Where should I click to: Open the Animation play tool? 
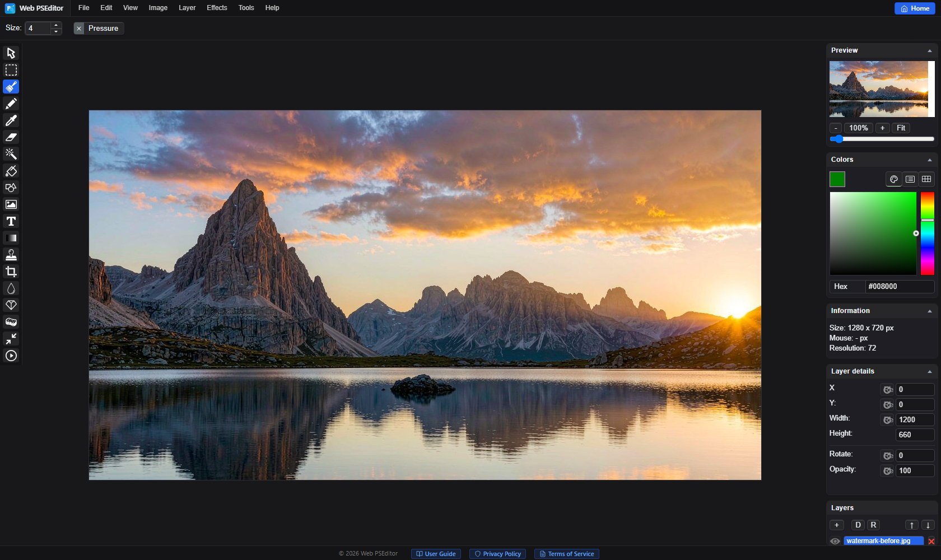[11, 356]
